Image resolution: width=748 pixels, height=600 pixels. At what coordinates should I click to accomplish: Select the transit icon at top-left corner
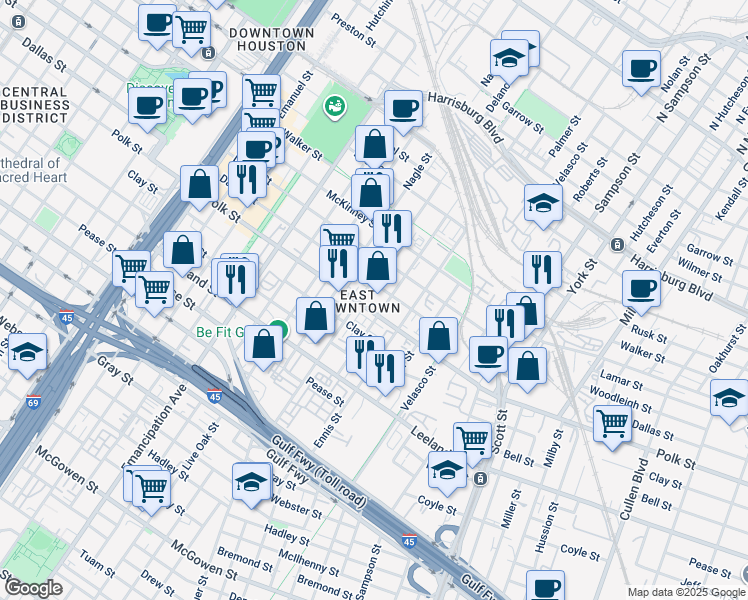pyautogui.click(x=19, y=21)
